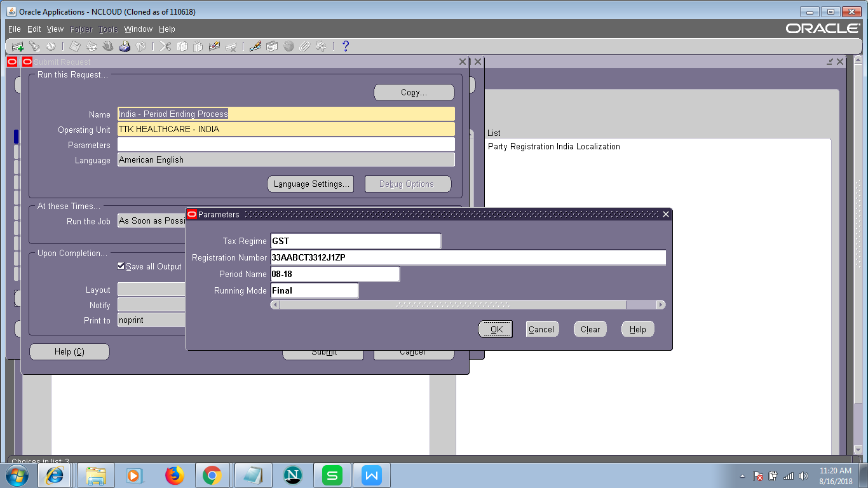Screen dimensions: 868x488
Task: Open Internet Explorer from the taskbar
Action: [55, 475]
